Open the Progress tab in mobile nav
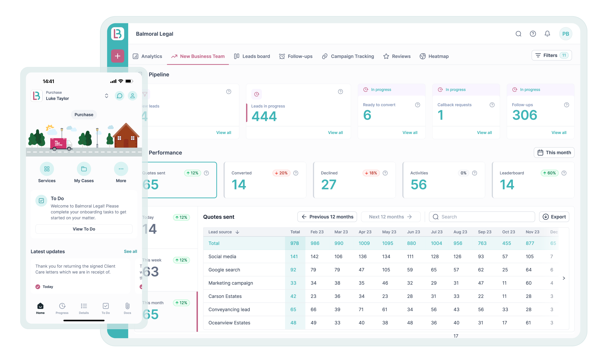The width and height of the screenshot is (609, 364). [x=62, y=308]
